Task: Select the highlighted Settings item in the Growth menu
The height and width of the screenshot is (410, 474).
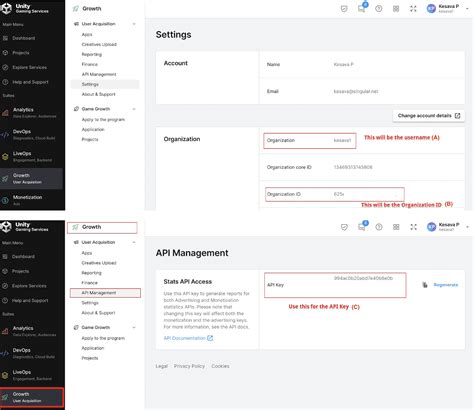Action: (x=105, y=84)
